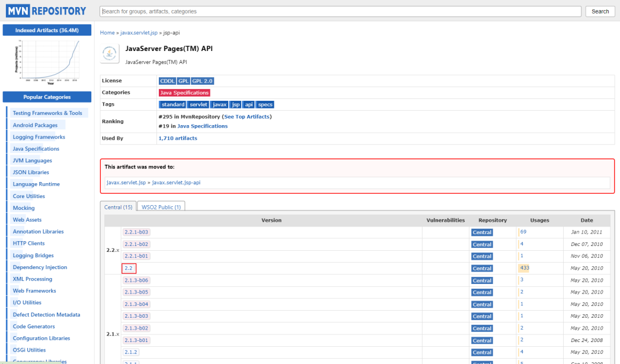Screen dimensions: 620x364
Task: Open Web Frameworks category
Action: click(x=34, y=291)
